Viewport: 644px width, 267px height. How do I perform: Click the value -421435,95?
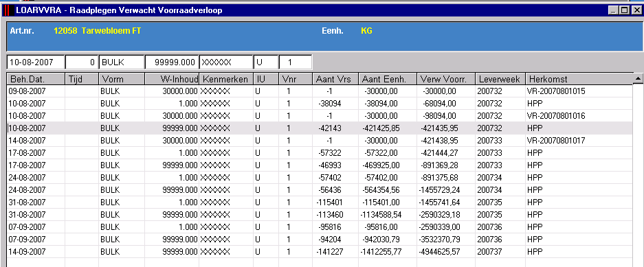[439, 128]
